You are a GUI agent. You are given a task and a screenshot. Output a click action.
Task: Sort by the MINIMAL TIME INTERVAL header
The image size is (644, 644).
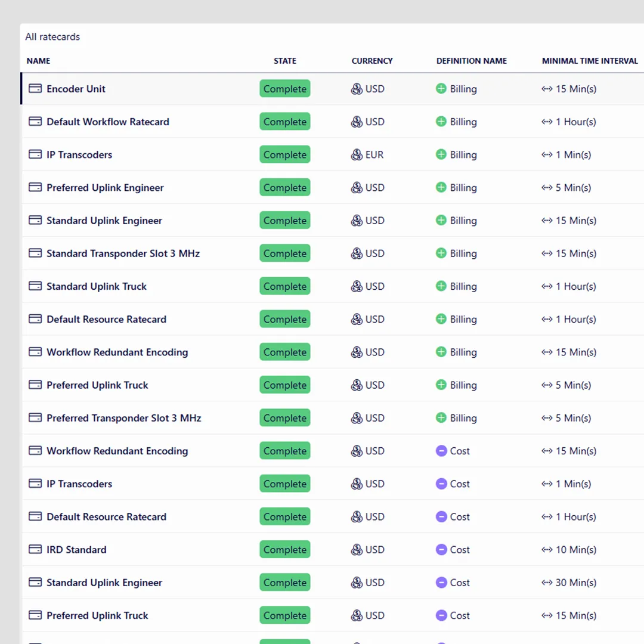590,61
